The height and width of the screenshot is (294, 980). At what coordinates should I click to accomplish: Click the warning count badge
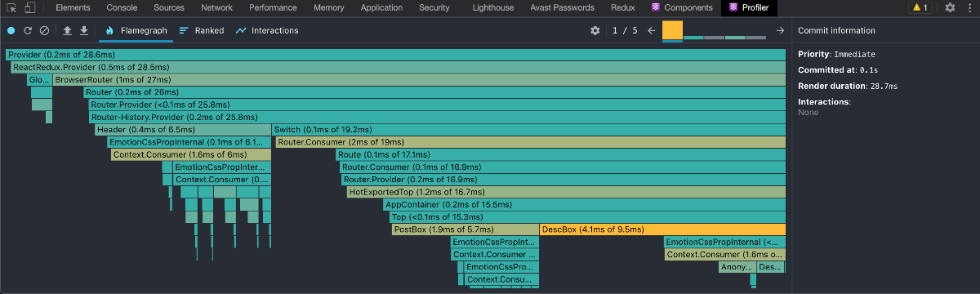pos(920,7)
